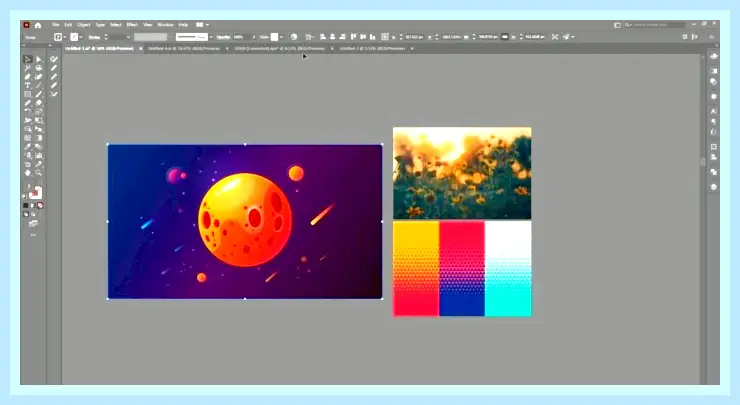740x405 pixels.
Task: Open the brush definition dropdown
Action: tap(210, 37)
